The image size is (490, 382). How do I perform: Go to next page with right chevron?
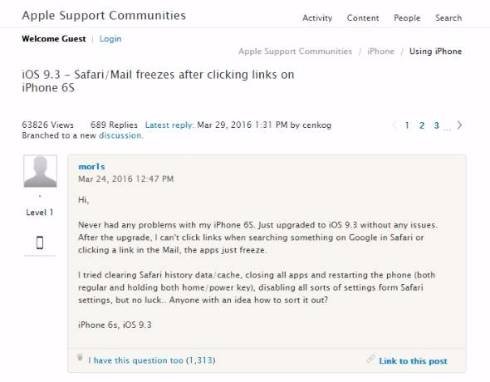460,125
